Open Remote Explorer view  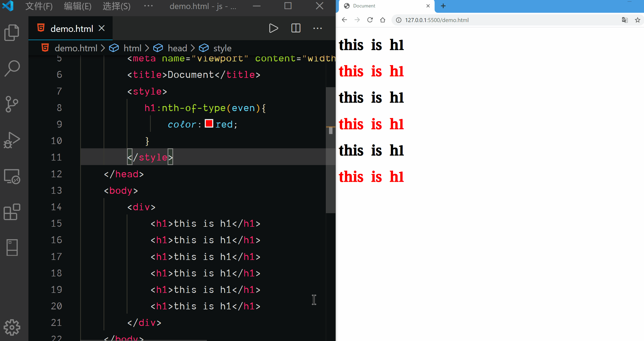click(12, 176)
